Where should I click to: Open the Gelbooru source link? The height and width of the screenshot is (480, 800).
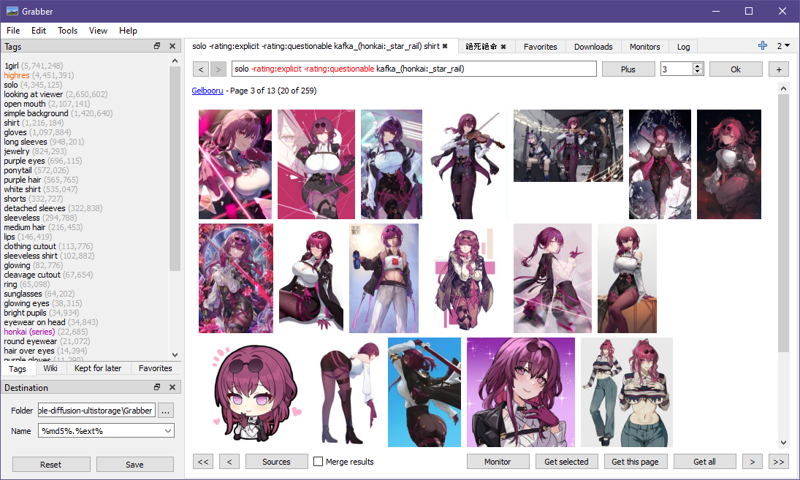[x=207, y=90]
